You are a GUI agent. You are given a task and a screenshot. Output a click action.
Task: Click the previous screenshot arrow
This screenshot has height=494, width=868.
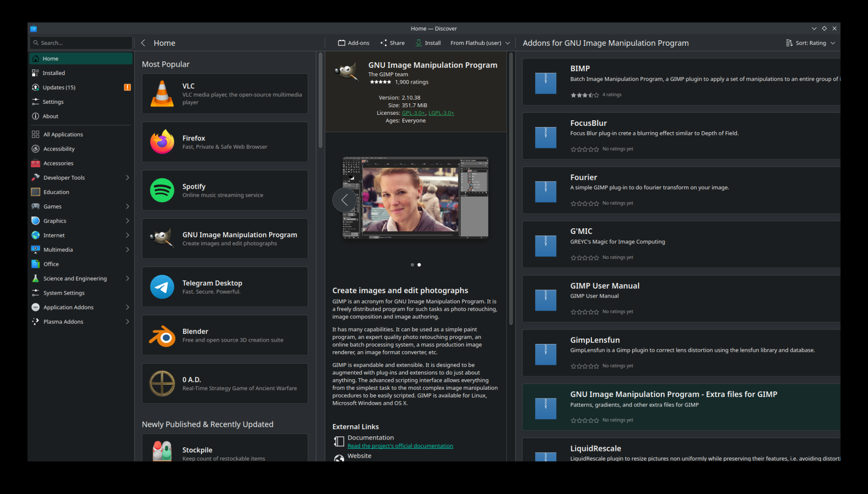345,199
